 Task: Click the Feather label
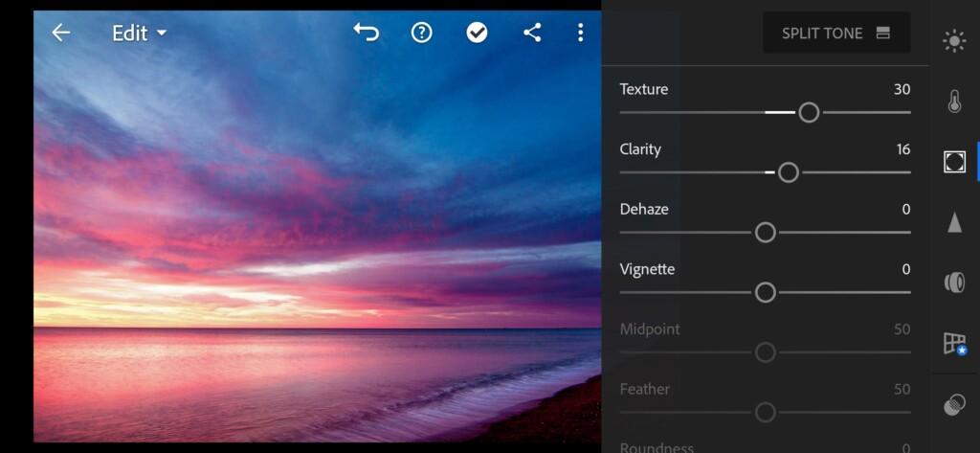(x=644, y=389)
